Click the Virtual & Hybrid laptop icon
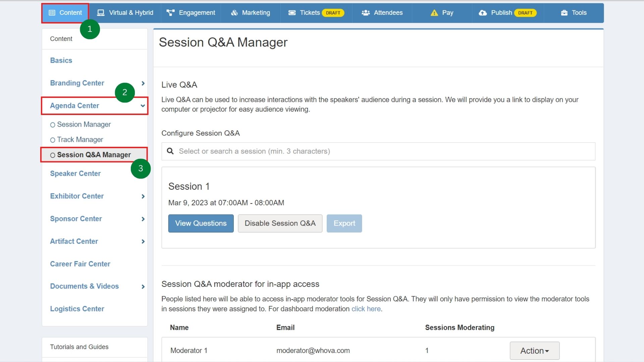Screen dimensions: 644x362 (x=101, y=13)
